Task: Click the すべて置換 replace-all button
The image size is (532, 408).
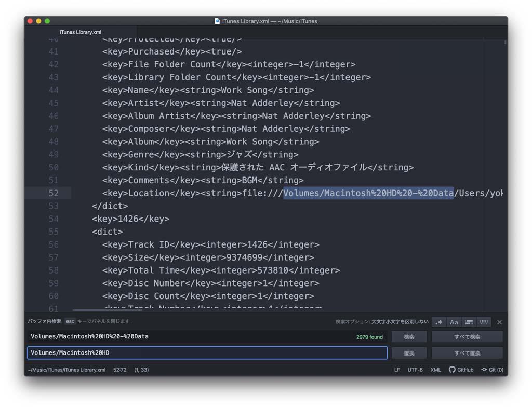Action: coord(467,353)
